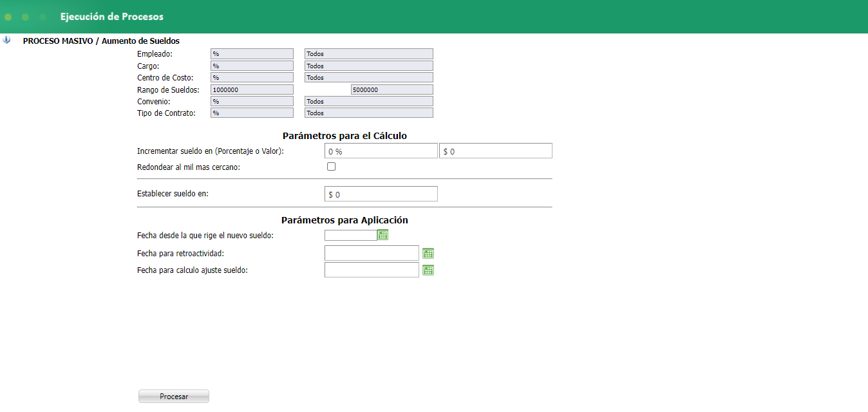Click the value increase field next to percentage
The image size is (868, 412).
(496, 151)
